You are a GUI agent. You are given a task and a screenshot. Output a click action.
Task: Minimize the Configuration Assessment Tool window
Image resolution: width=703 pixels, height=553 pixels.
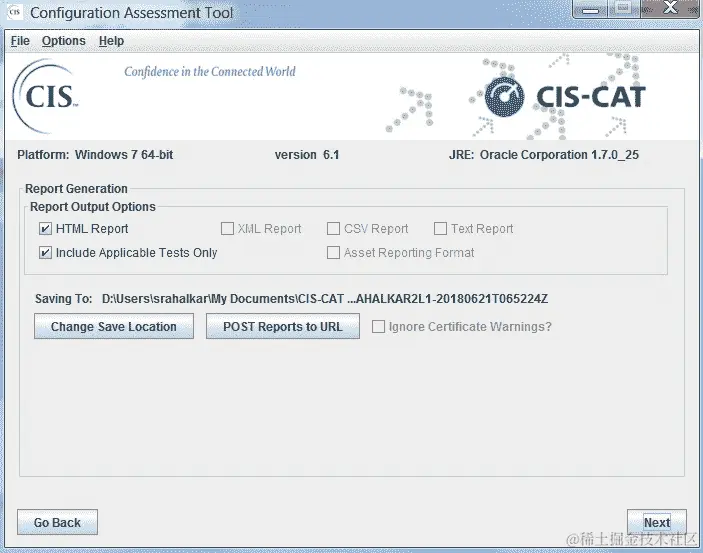[x=590, y=9]
